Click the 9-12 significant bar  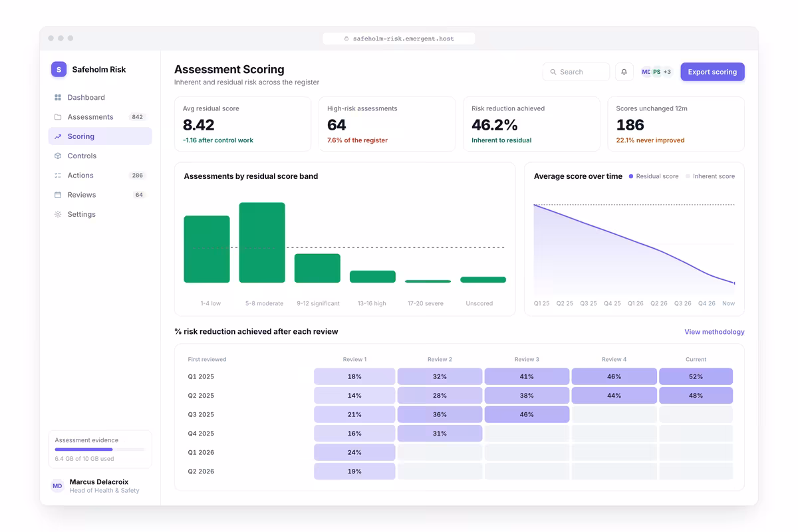(x=317, y=269)
